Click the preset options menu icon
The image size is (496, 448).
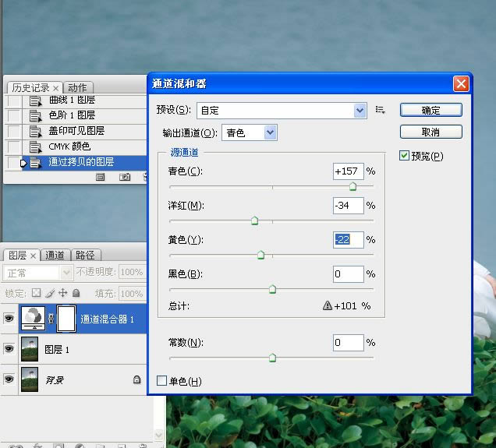point(381,111)
